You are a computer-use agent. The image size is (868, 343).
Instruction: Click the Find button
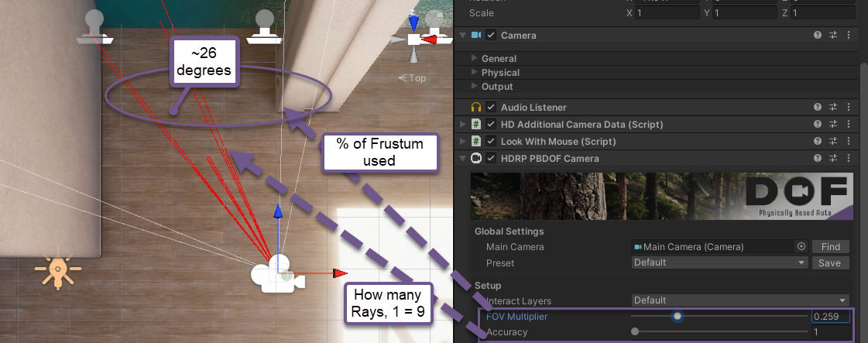(830, 247)
